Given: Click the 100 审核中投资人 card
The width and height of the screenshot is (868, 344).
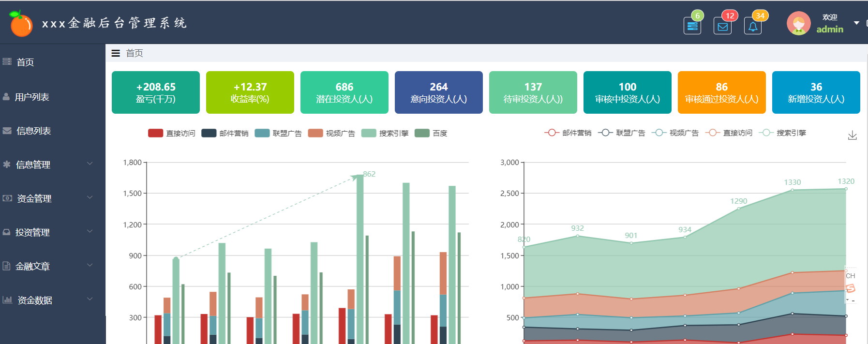Looking at the screenshot, I should point(628,92).
